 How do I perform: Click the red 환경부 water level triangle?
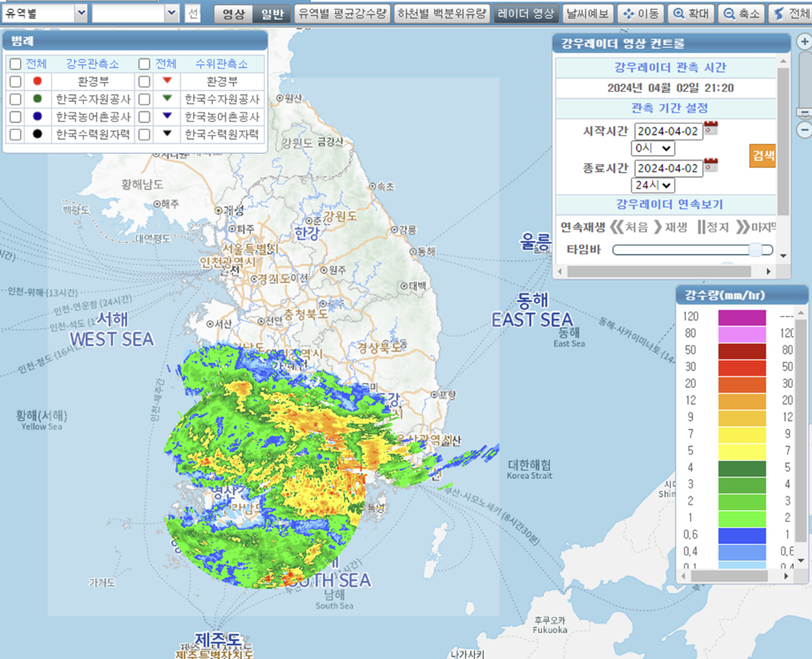click(166, 80)
